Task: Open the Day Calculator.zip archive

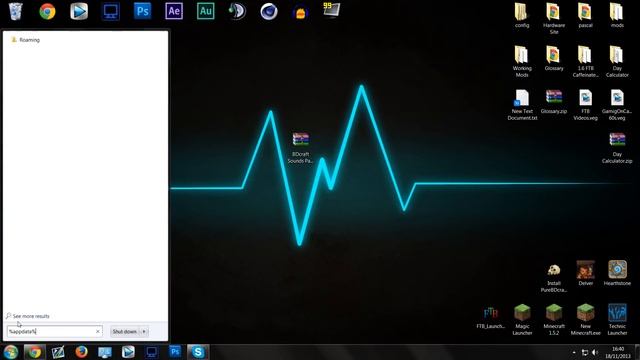Action: 617,148
